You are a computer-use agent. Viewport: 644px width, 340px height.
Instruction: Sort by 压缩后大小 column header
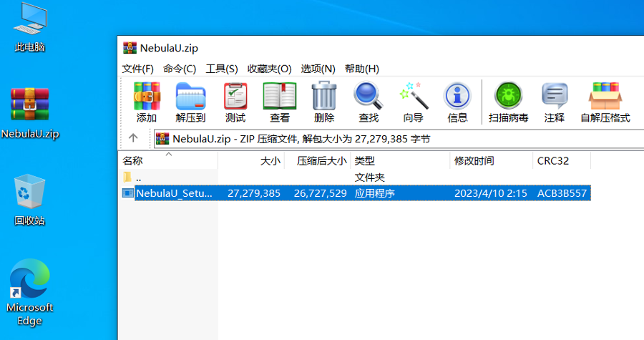pos(318,160)
